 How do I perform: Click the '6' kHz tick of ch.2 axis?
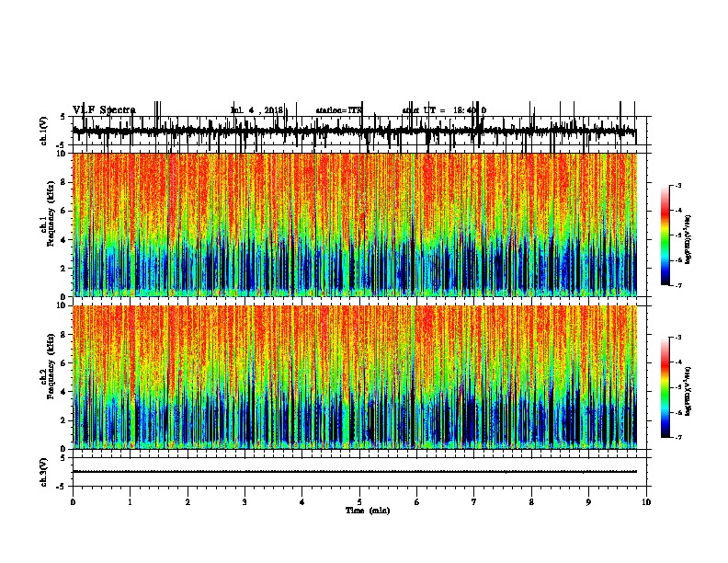click(64, 363)
